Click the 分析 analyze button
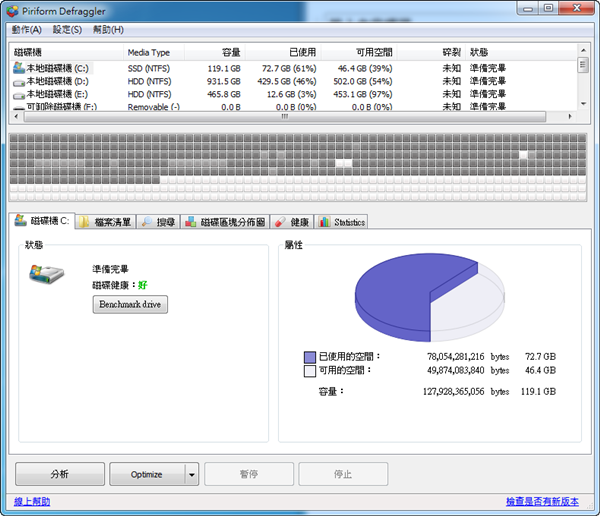 [60, 474]
